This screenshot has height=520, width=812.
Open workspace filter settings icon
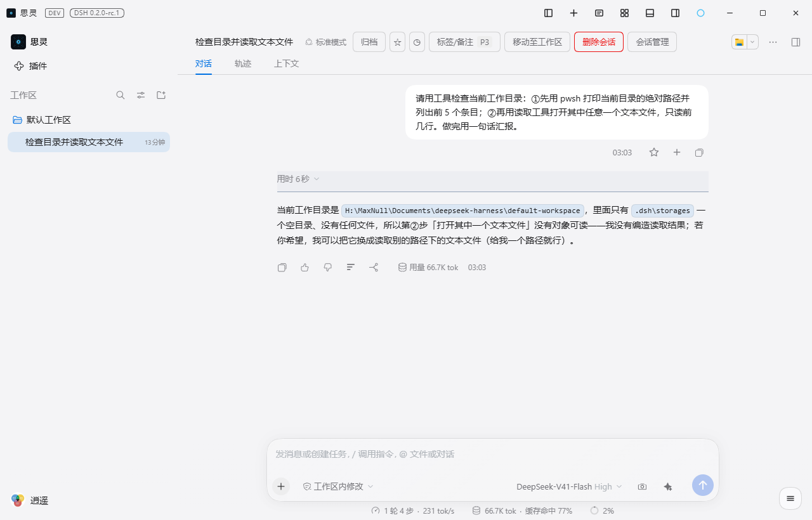141,95
